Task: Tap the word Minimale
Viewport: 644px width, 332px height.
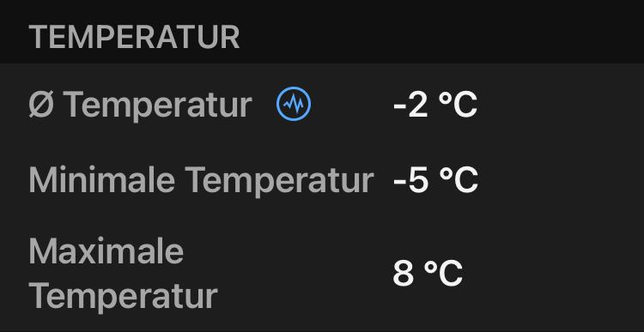Action: [102, 180]
